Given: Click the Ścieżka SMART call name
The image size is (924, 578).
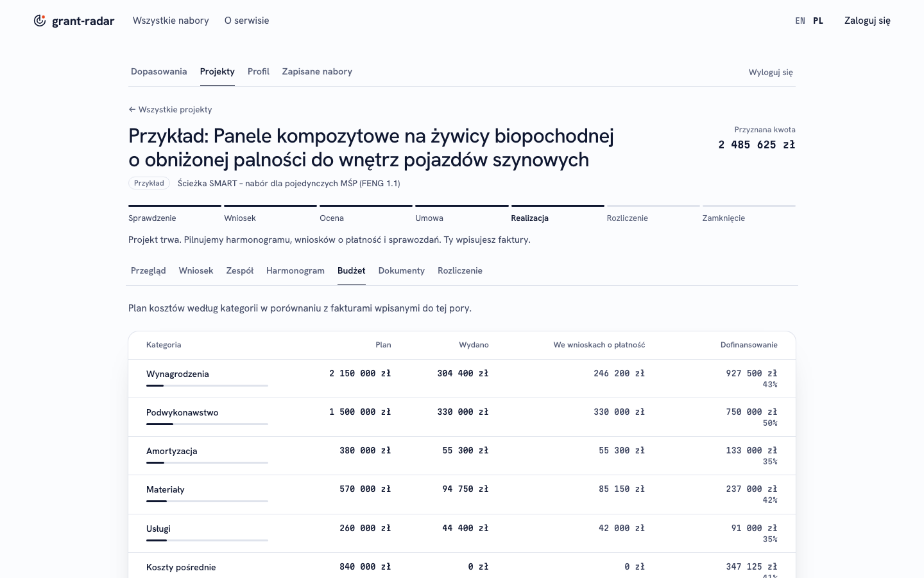Looking at the screenshot, I should [289, 183].
